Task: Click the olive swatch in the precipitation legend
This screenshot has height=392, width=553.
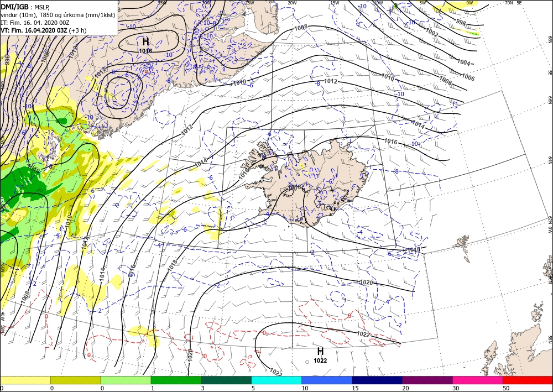Action: [75, 380]
